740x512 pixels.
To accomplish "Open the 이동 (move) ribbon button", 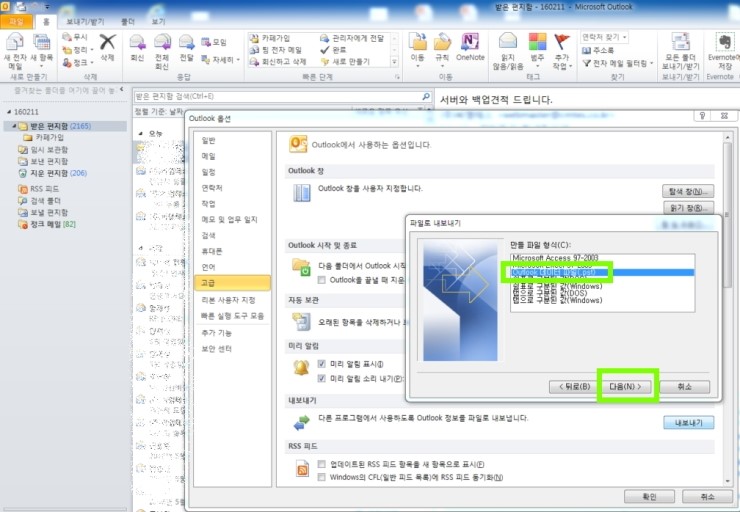I will pos(418,50).
